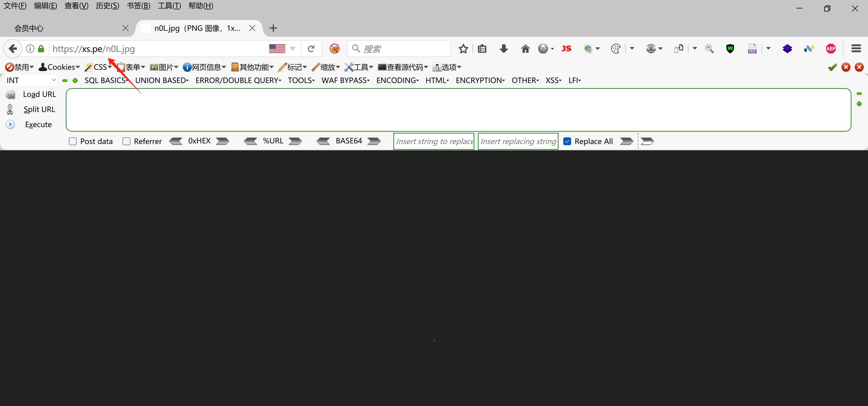Click the Load URL button
The image size is (868, 406).
39,94
